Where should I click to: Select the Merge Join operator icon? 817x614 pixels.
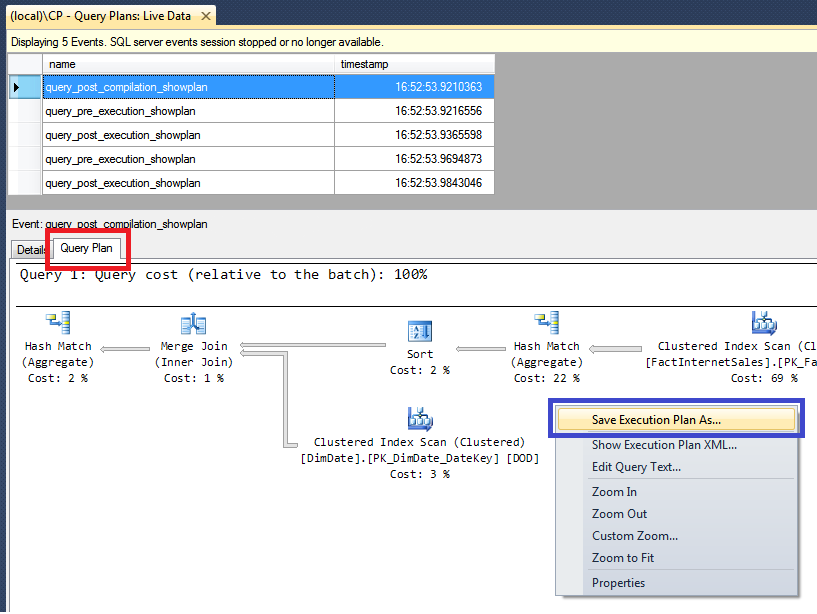[193, 323]
